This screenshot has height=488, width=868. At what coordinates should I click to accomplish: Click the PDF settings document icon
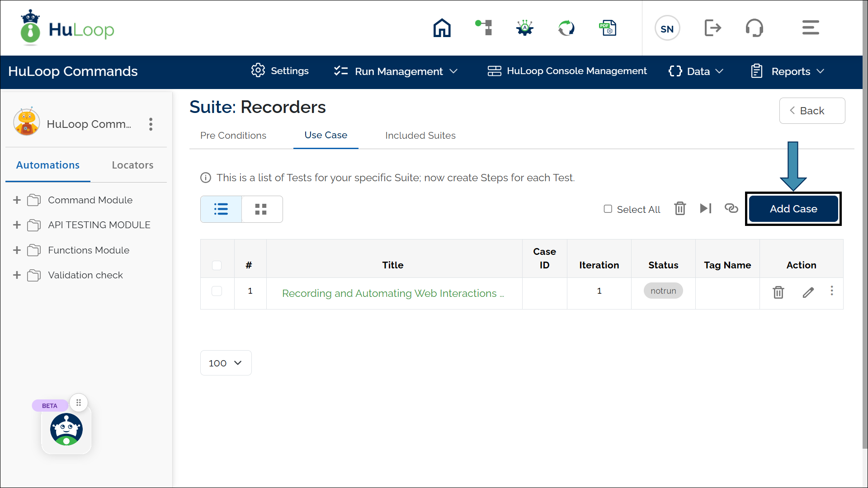click(x=608, y=28)
